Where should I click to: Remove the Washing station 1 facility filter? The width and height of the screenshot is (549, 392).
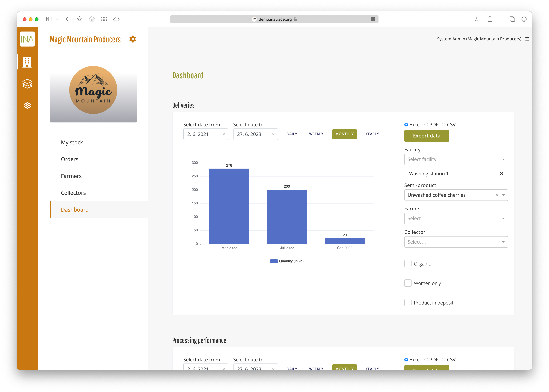[x=501, y=173]
